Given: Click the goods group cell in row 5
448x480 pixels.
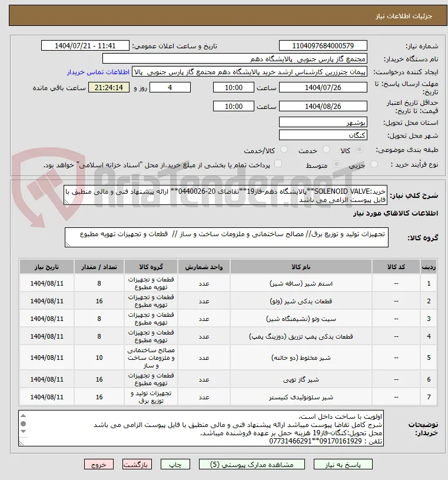Looking at the screenshot, I should click(x=151, y=357).
